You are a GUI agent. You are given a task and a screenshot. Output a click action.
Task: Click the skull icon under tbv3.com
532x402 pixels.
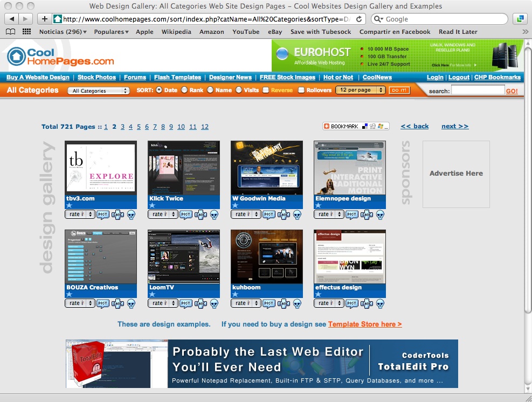click(x=131, y=214)
